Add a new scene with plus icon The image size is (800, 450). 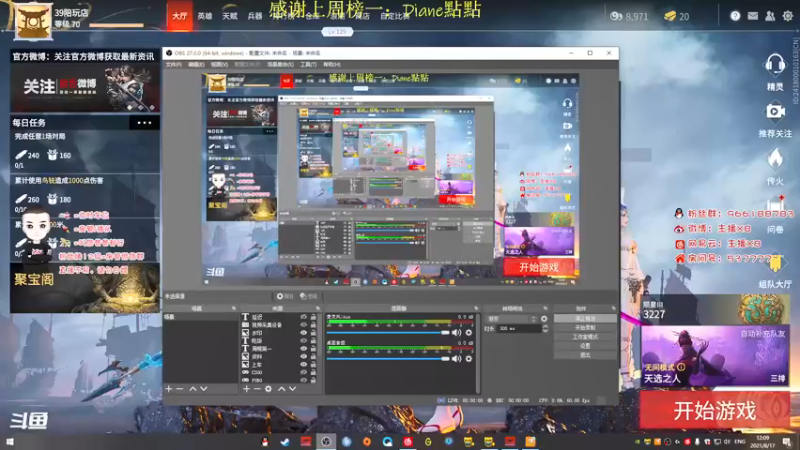[169, 389]
